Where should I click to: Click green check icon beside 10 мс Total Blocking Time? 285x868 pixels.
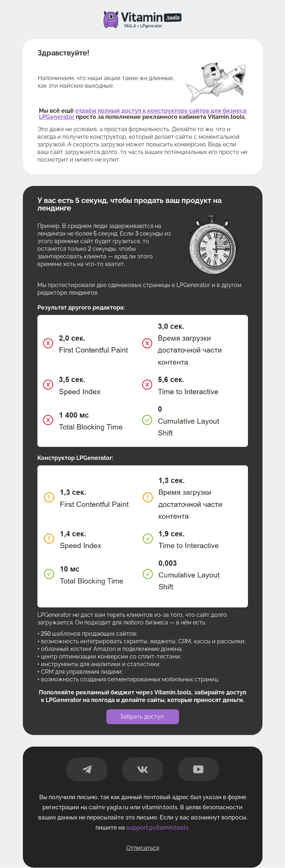(x=49, y=574)
